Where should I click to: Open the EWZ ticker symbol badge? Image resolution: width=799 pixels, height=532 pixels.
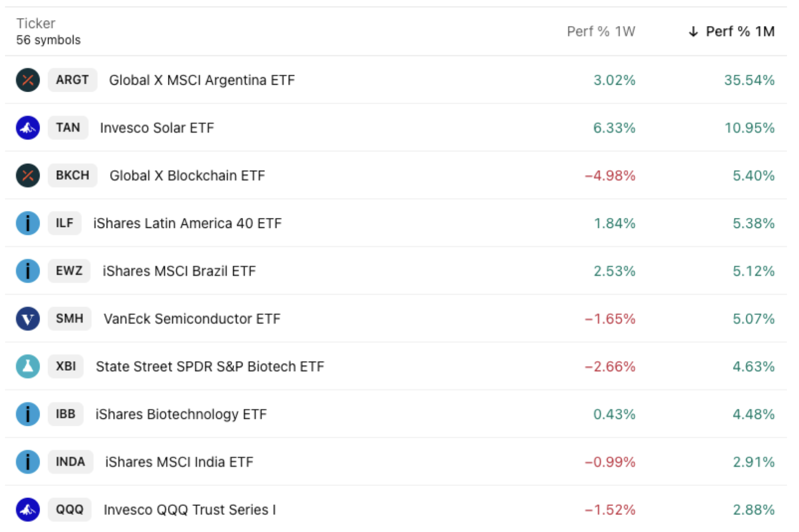(x=69, y=271)
